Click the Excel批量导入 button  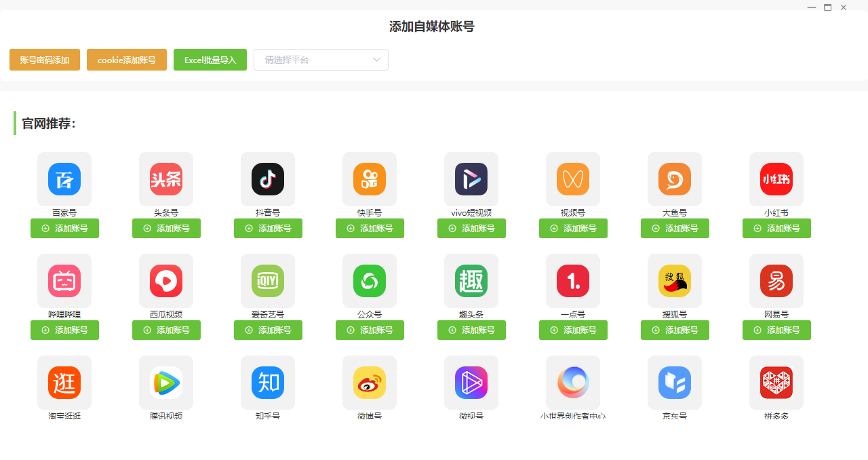210,60
